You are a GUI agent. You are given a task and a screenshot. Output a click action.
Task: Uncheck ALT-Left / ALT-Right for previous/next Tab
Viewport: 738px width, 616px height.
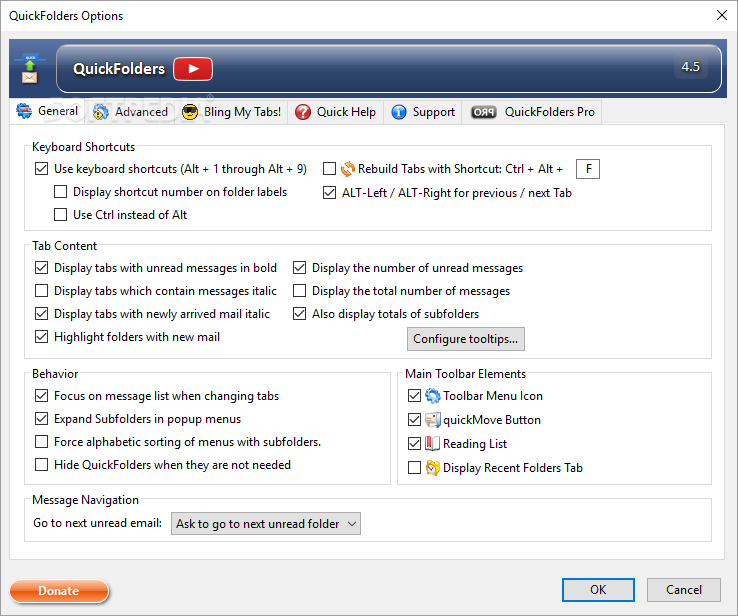(x=329, y=192)
